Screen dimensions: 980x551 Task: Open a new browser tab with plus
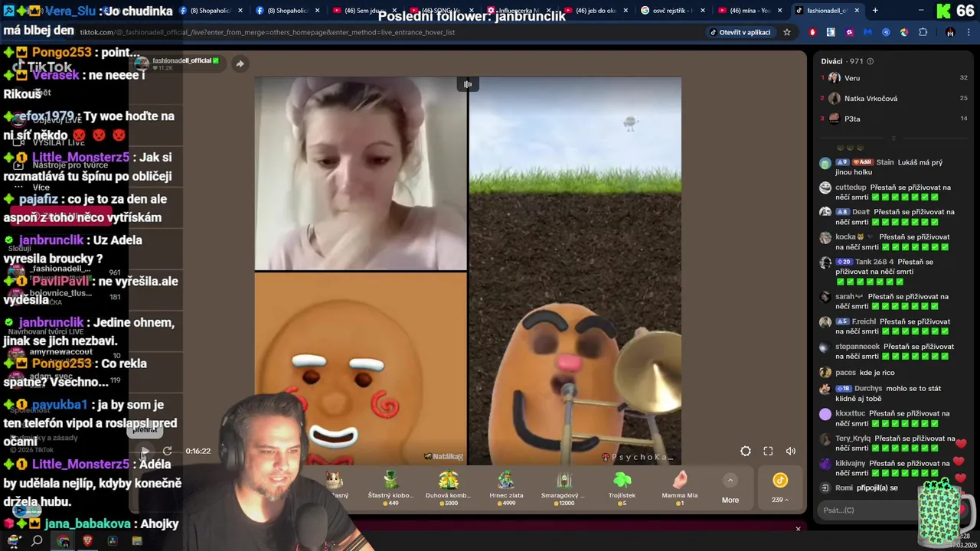875,11
